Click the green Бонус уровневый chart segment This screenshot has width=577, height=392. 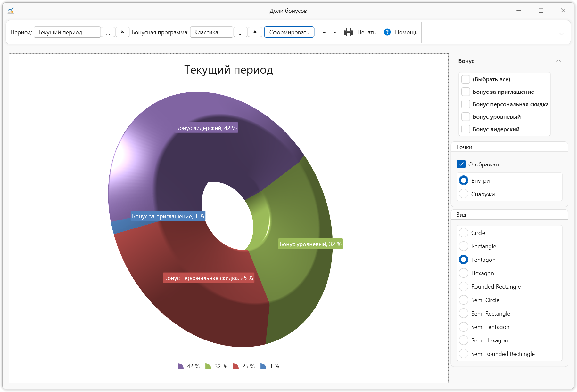(x=295, y=272)
